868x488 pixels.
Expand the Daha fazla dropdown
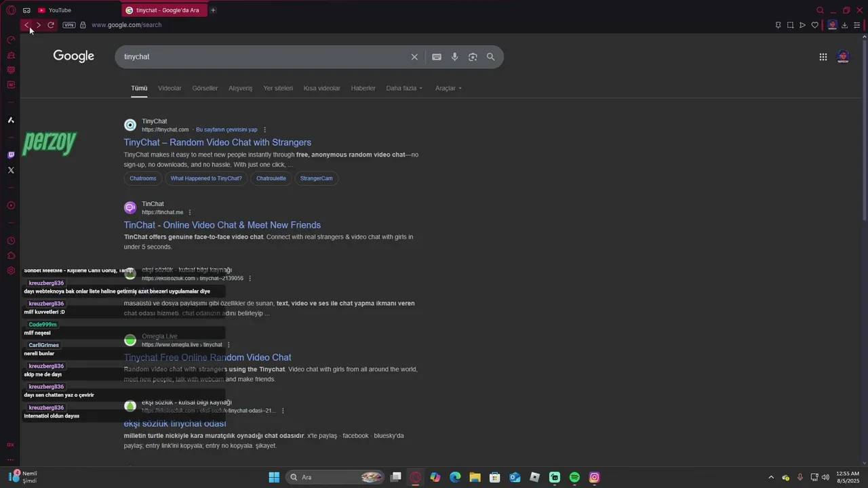click(x=404, y=88)
